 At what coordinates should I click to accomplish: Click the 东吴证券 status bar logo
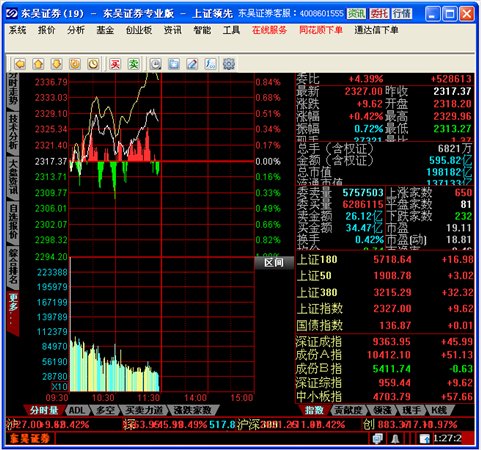tap(30, 439)
